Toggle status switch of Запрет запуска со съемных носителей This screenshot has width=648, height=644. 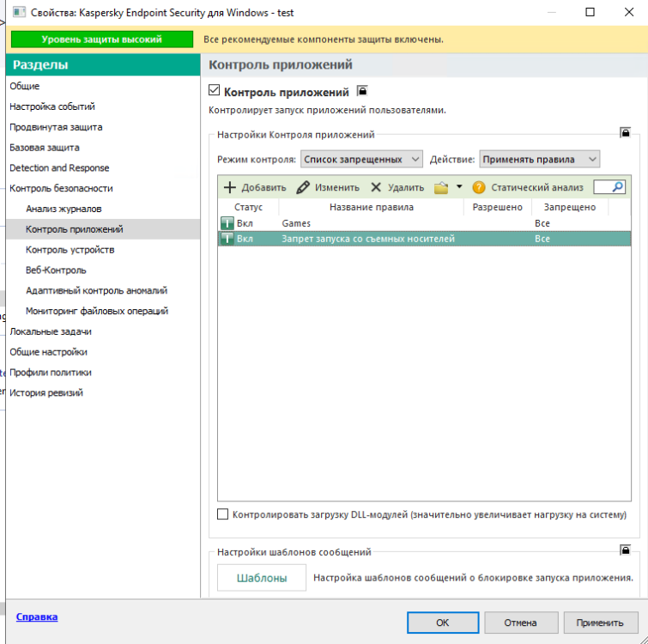[x=227, y=239]
